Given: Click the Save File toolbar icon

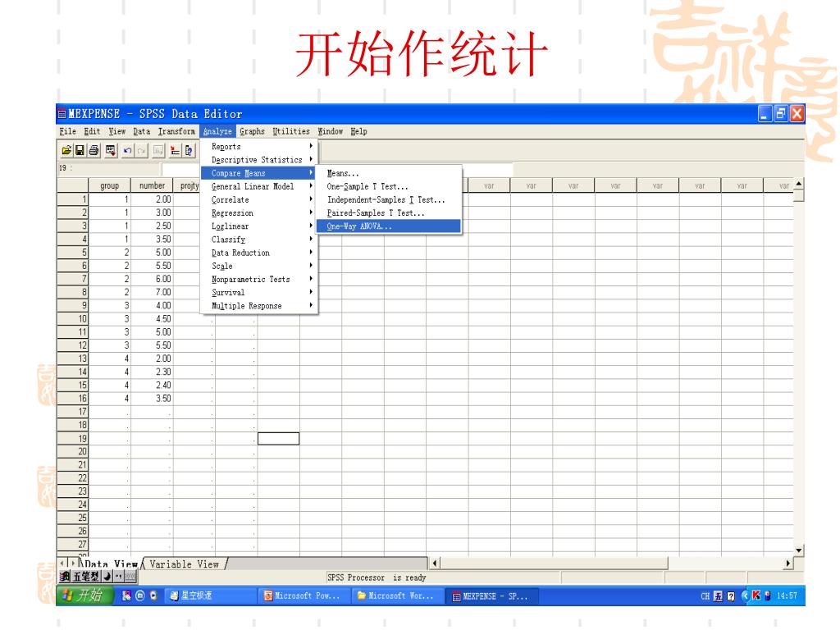Looking at the screenshot, I should [x=80, y=151].
